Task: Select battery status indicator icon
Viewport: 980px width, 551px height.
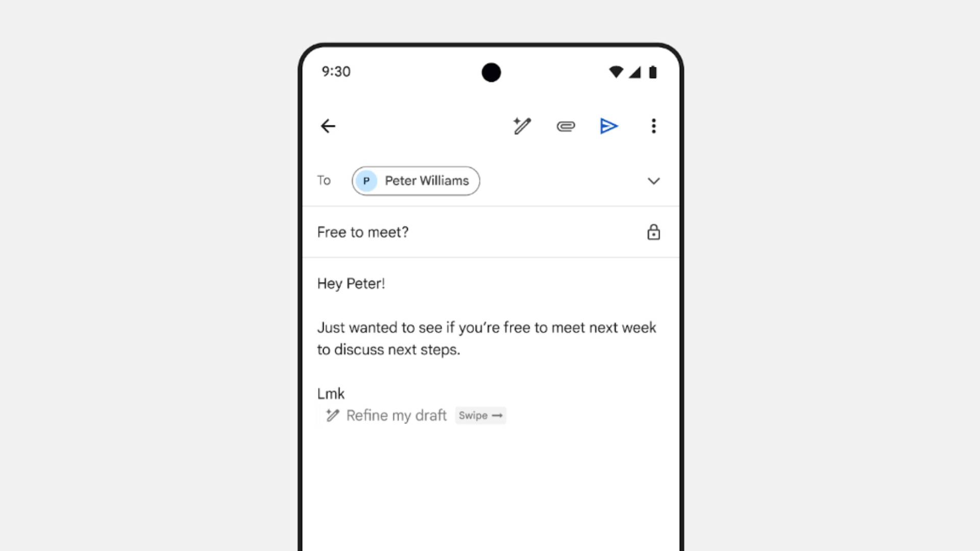Action: 651,72
